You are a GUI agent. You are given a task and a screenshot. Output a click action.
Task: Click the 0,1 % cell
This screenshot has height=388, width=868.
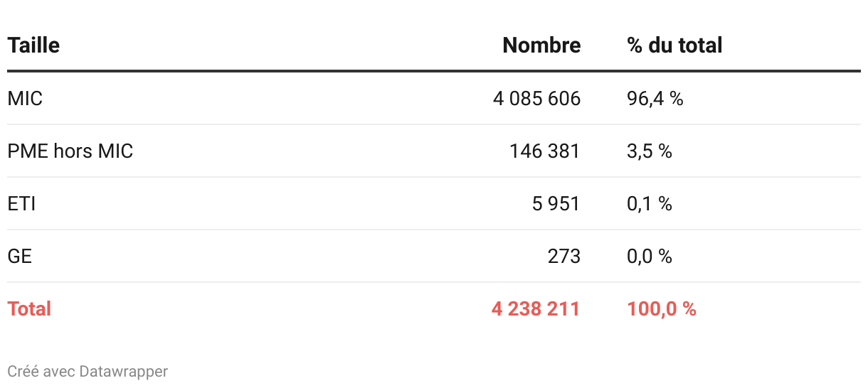click(x=650, y=204)
